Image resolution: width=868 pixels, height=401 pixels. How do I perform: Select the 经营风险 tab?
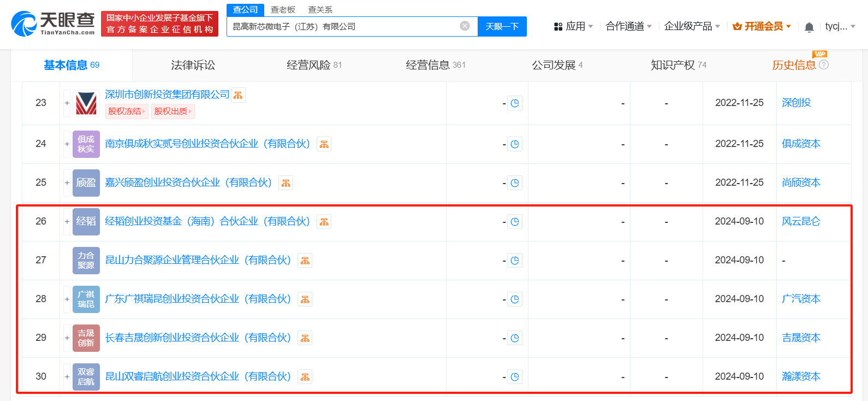[314, 65]
